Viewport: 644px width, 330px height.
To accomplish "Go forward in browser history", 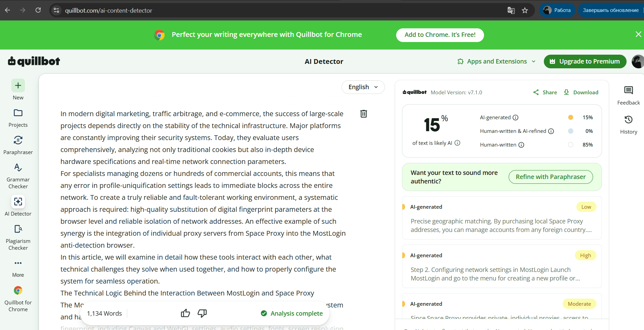I will 23,10.
